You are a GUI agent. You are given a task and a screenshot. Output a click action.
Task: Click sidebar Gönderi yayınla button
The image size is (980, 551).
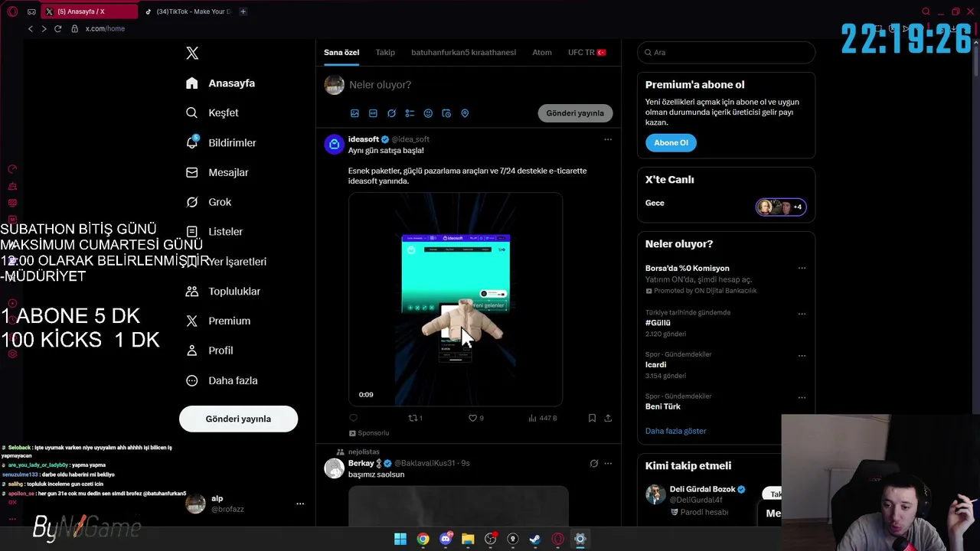coord(238,419)
